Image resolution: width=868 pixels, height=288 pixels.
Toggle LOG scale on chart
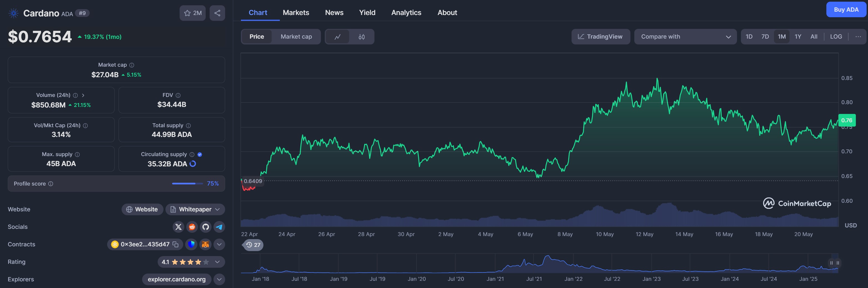point(836,37)
